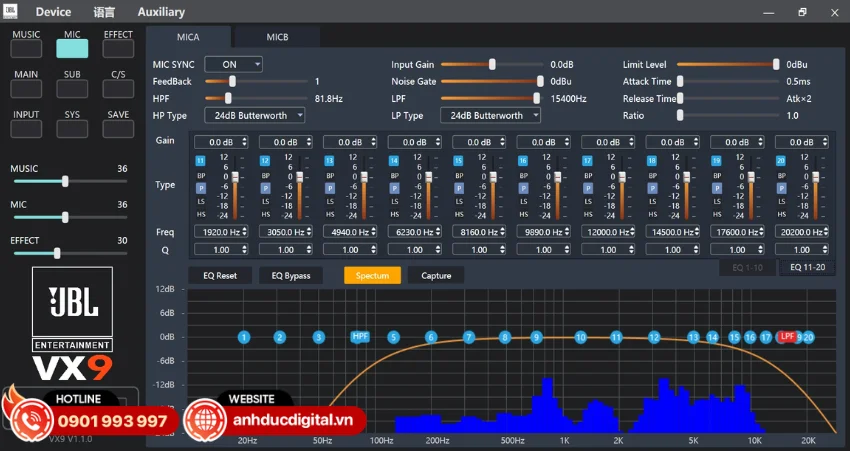The image size is (850, 451).
Task: Select EQ point 6 on the graph
Action: coord(431,337)
